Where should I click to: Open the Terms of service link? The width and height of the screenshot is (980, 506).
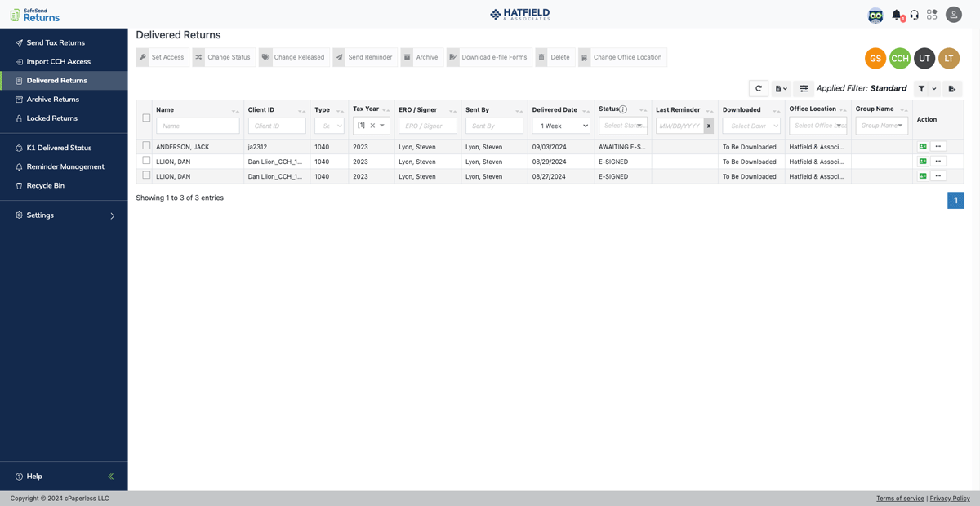coord(900,498)
